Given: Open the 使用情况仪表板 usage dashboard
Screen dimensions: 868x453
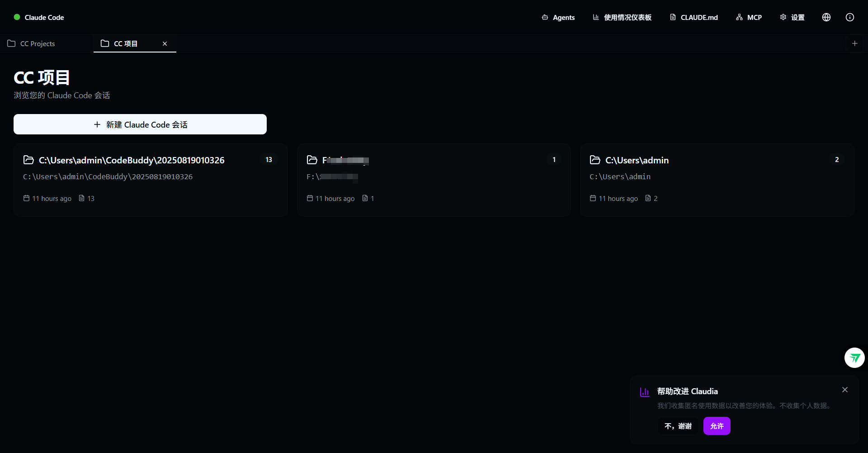Looking at the screenshot, I should coord(622,17).
